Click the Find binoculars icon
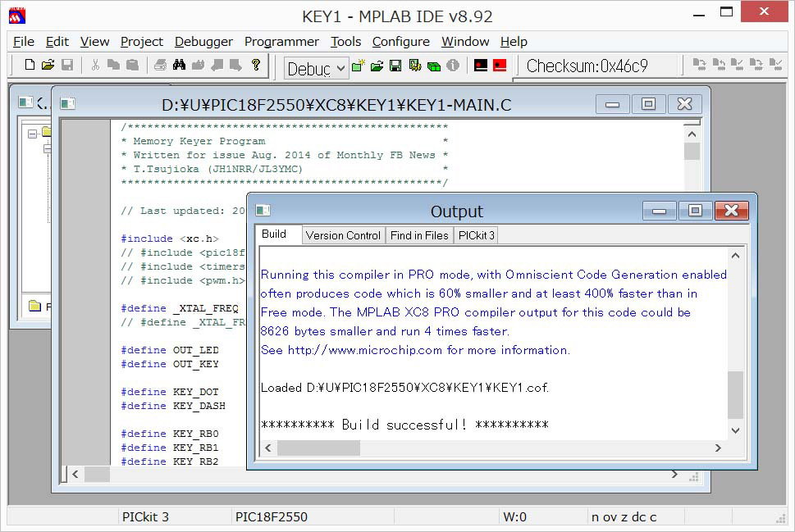 (179, 65)
